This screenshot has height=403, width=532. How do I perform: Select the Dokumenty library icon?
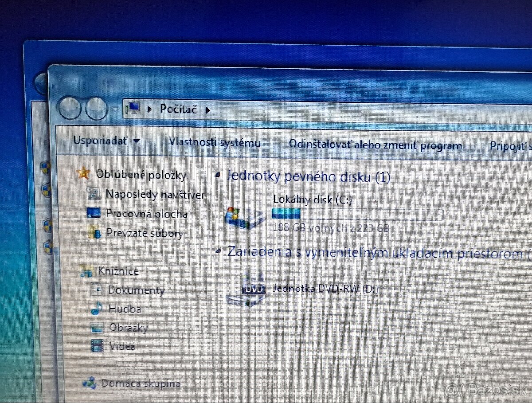click(x=96, y=290)
